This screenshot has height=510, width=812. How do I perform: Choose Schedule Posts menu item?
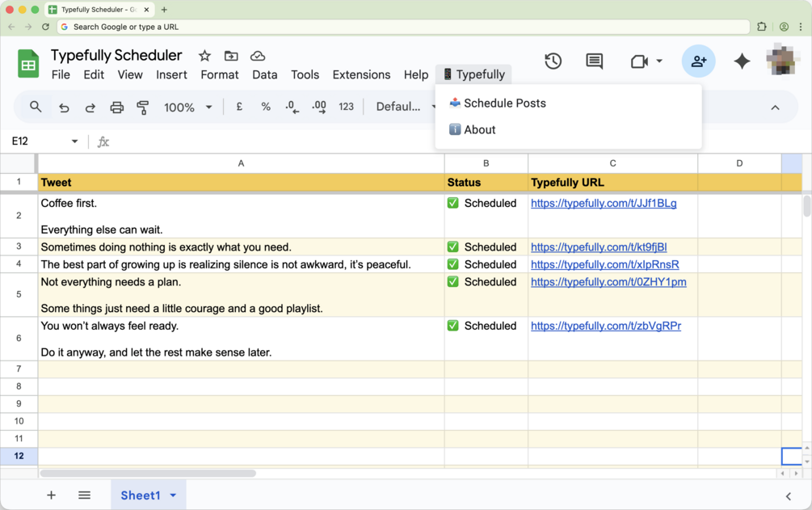[x=569, y=103]
